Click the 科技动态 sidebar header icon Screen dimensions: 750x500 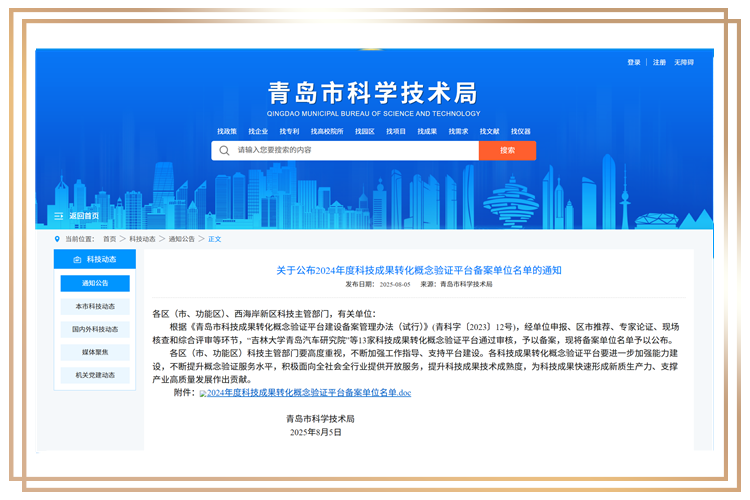pos(77,259)
